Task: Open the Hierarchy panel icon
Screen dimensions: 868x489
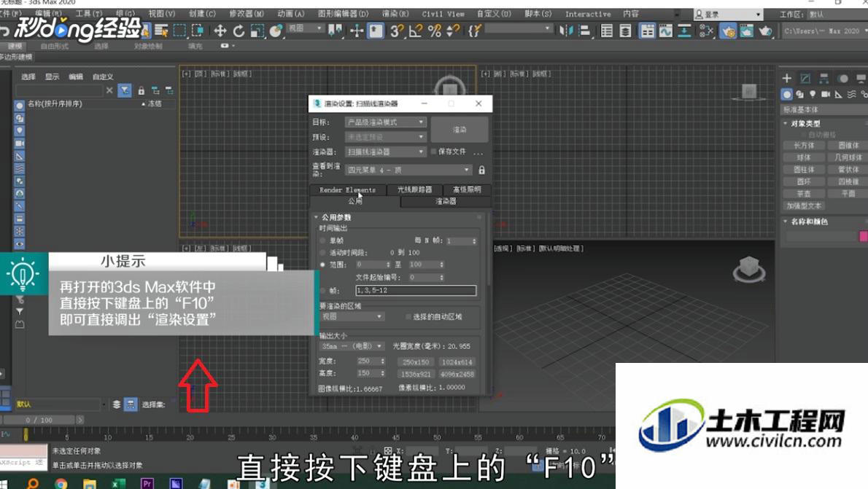Action: pos(824,79)
